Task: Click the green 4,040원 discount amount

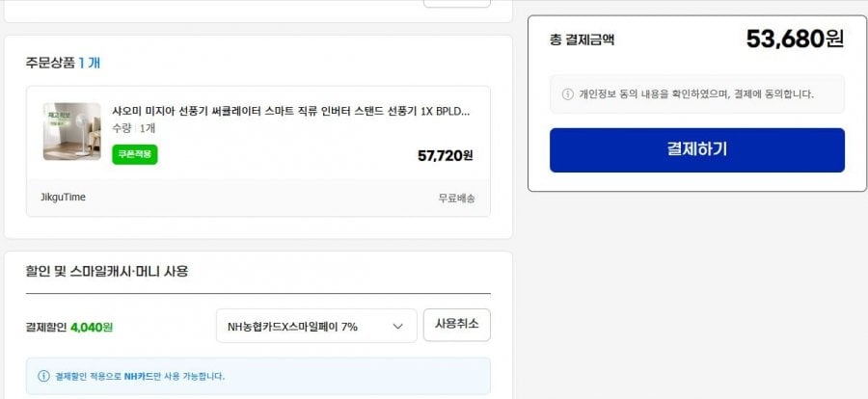Action: click(x=92, y=327)
